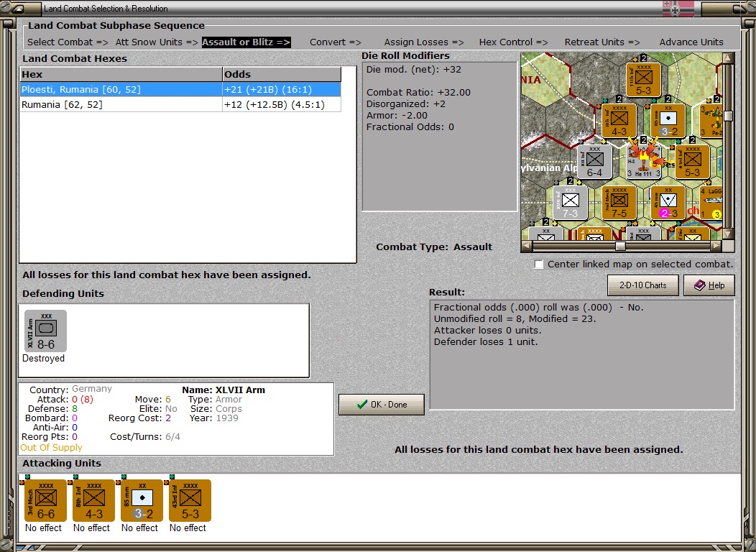Select the 85 mm 3-2 attacking unit
The width and height of the screenshot is (756, 552).
tap(142, 500)
